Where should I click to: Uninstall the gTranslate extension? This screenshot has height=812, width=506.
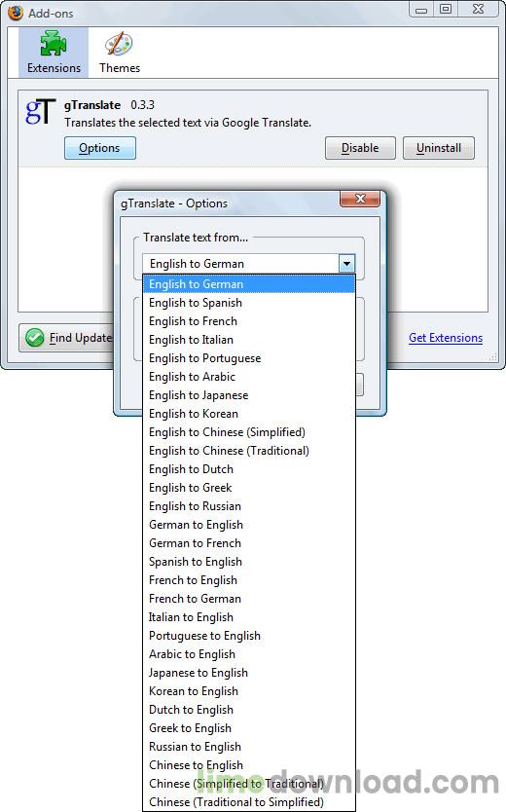pyautogui.click(x=439, y=148)
